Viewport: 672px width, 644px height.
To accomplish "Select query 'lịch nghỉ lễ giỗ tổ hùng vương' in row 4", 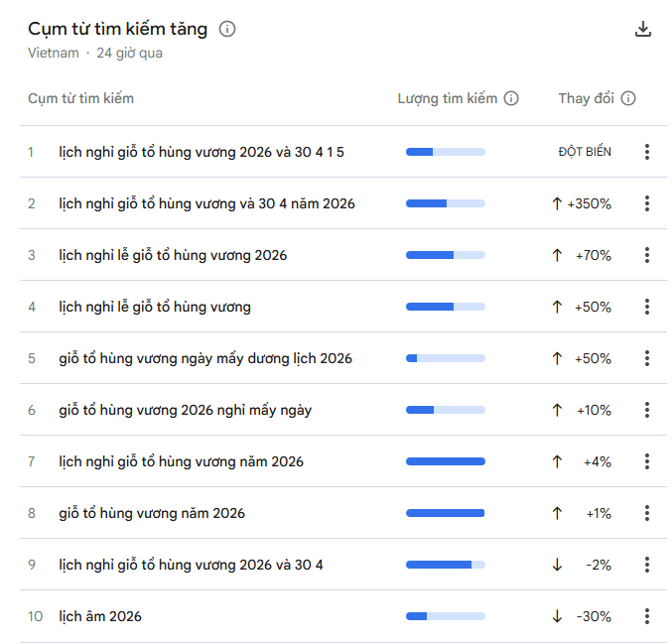I will [155, 307].
